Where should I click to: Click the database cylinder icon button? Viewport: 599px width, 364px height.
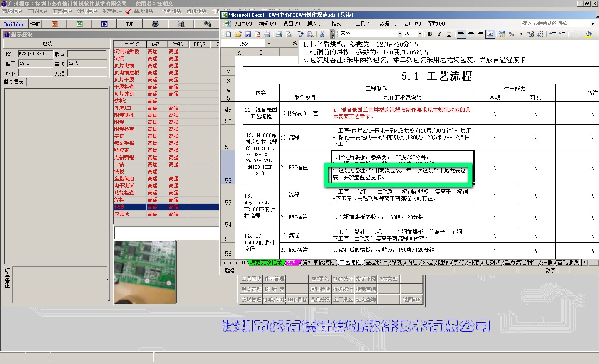click(x=181, y=24)
